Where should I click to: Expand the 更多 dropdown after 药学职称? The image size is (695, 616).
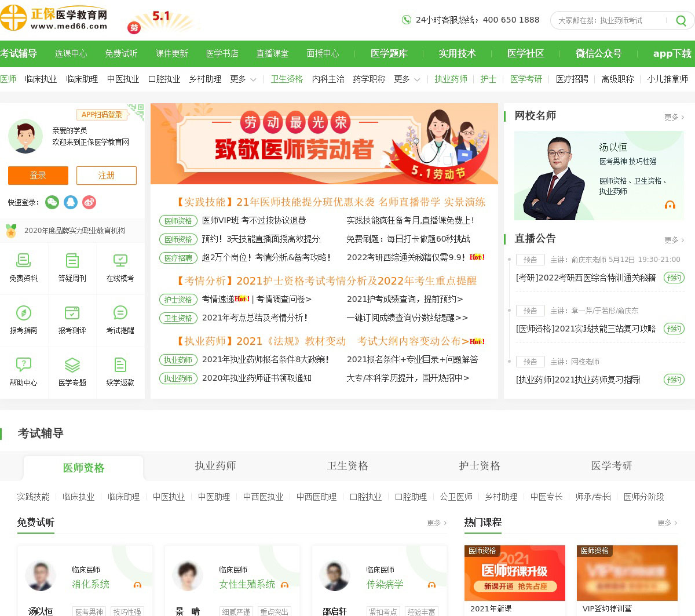pyautogui.click(x=407, y=79)
